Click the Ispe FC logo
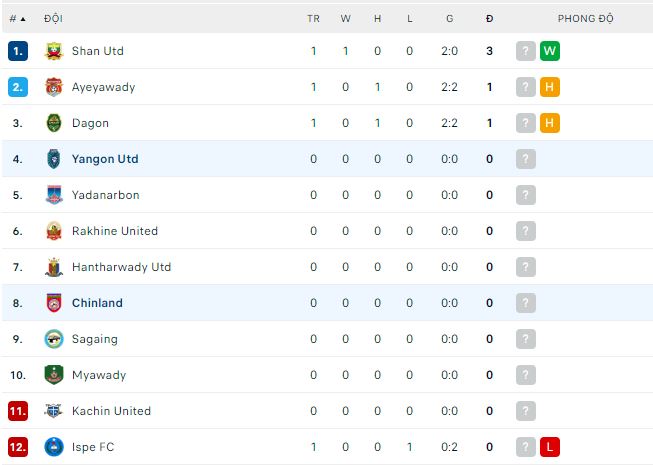This screenshot has width=653, height=465. tap(54, 447)
